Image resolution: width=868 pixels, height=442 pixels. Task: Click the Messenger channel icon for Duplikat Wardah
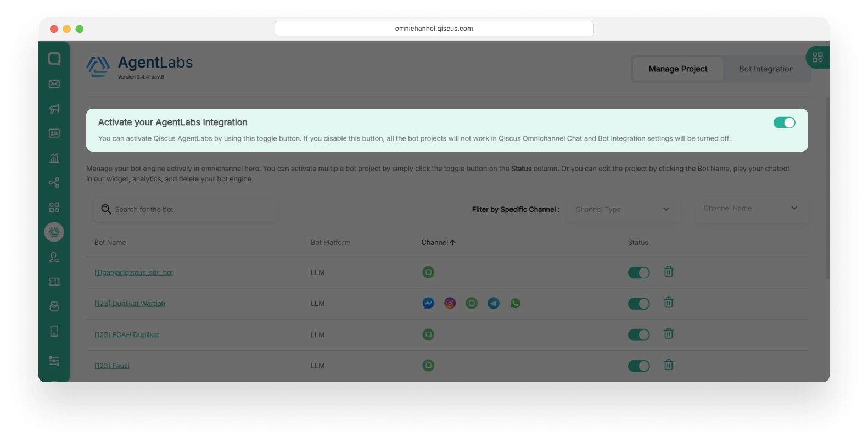(428, 303)
